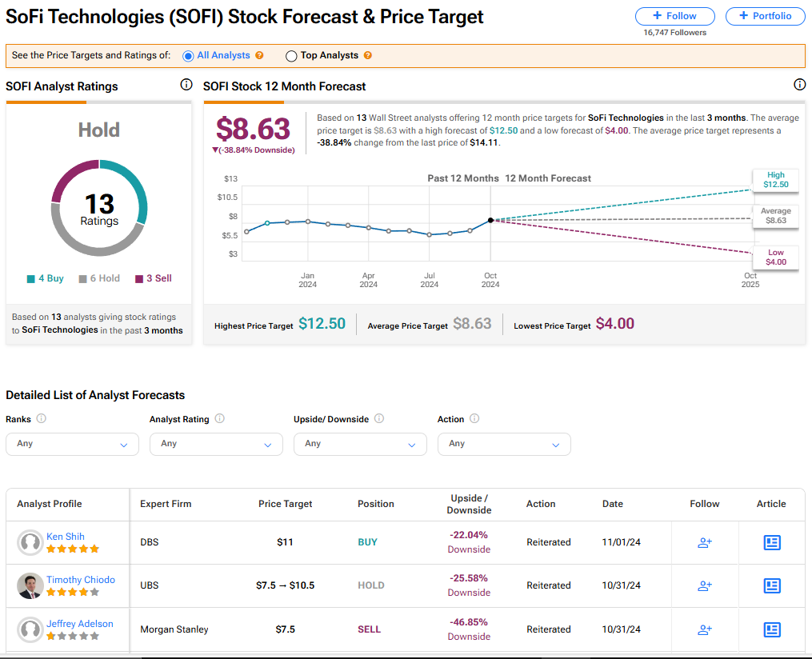The image size is (812, 659).
Task: Click the Morgan Stanley firm cell
Action: (x=174, y=629)
